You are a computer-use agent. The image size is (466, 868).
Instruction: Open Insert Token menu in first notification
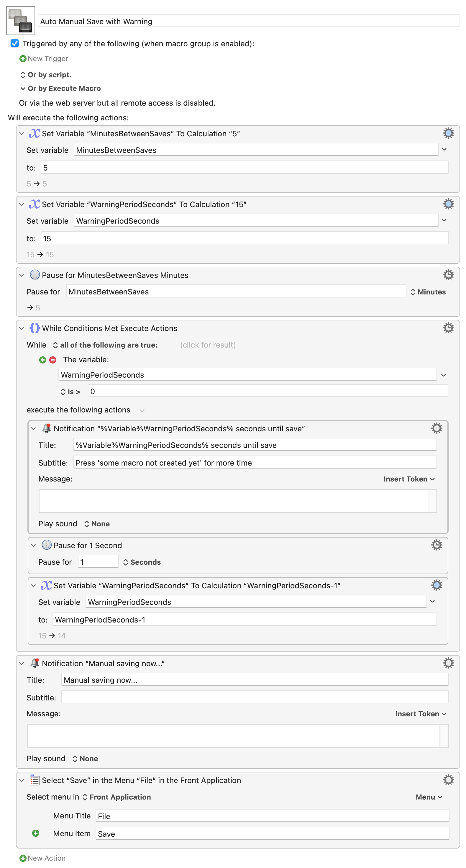[x=409, y=479]
